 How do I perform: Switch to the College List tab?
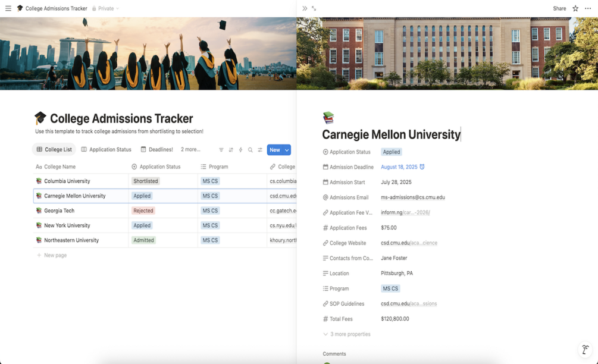54,149
